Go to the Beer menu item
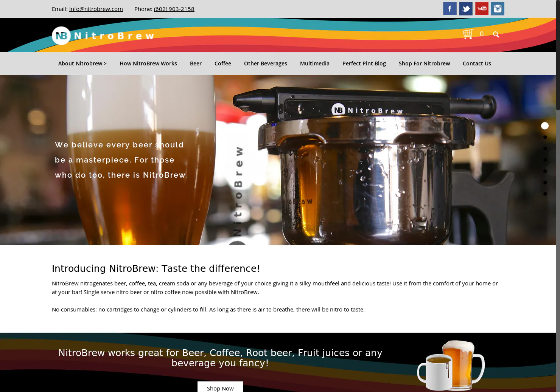560x392 pixels. coord(196,64)
